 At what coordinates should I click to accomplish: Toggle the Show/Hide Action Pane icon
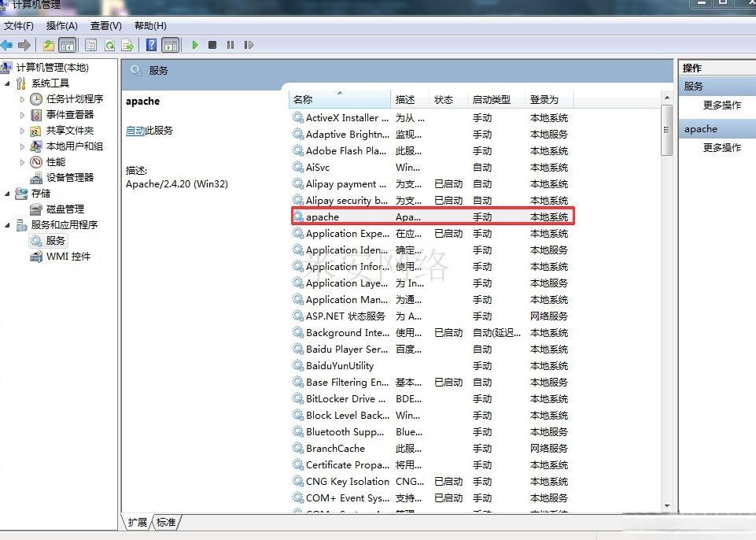click(170, 46)
